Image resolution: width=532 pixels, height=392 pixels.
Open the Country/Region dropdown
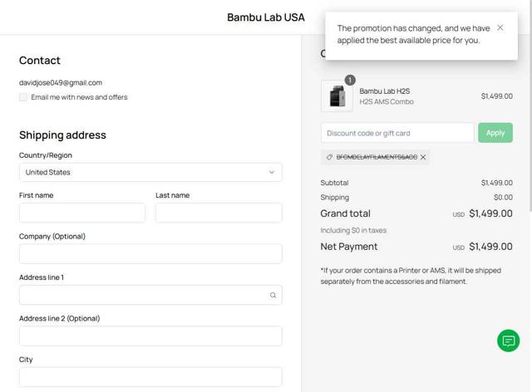click(x=150, y=172)
